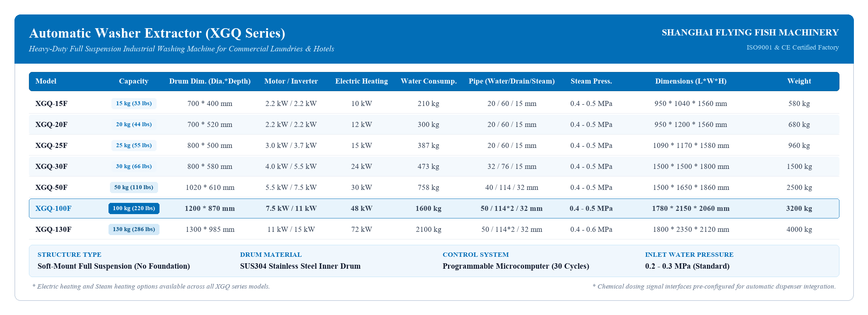The height and width of the screenshot is (315, 868).
Task: Click the '387 kg' water consumption value
Action: [429, 145]
